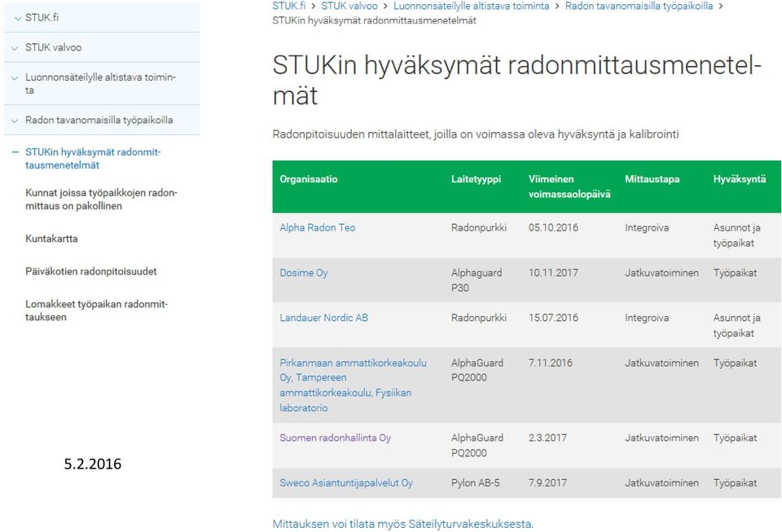Click Radonpurkki in the Landauer Nordic AB row

479,318
